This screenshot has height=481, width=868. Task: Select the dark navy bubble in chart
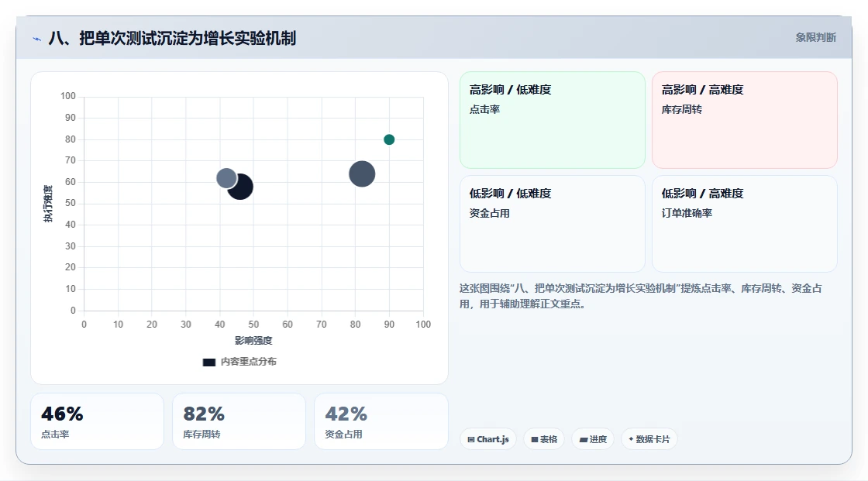[242, 187]
